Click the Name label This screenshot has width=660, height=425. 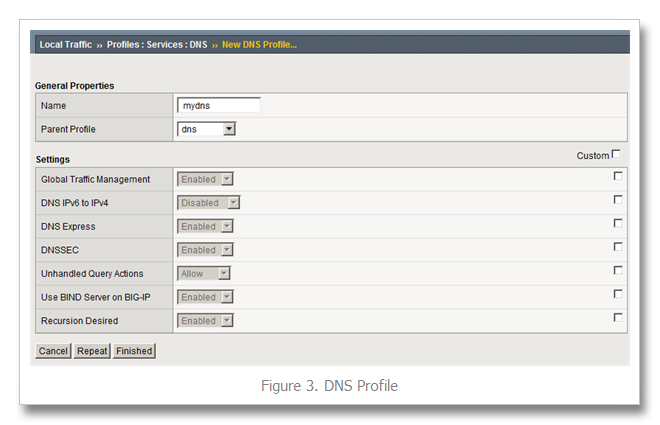53,106
